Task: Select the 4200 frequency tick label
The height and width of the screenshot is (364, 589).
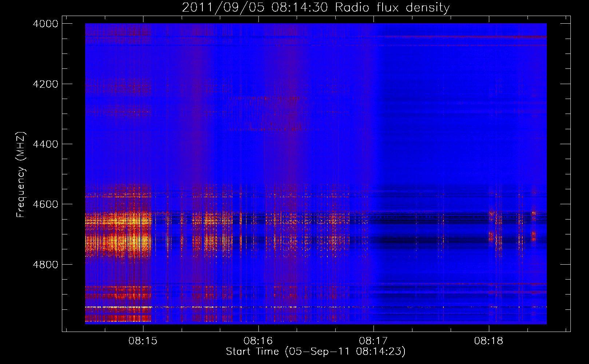Action: tap(45, 84)
